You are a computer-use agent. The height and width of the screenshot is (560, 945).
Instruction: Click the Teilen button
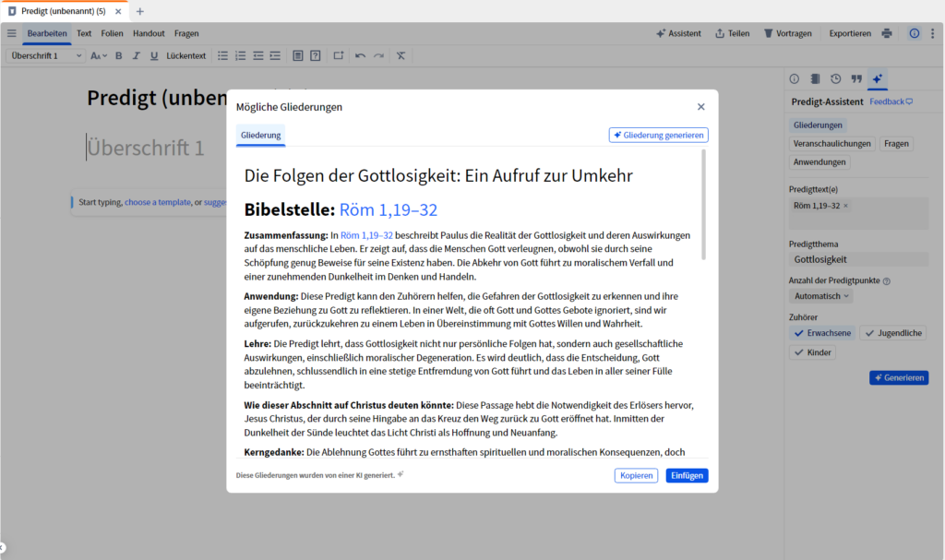pyautogui.click(x=732, y=33)
